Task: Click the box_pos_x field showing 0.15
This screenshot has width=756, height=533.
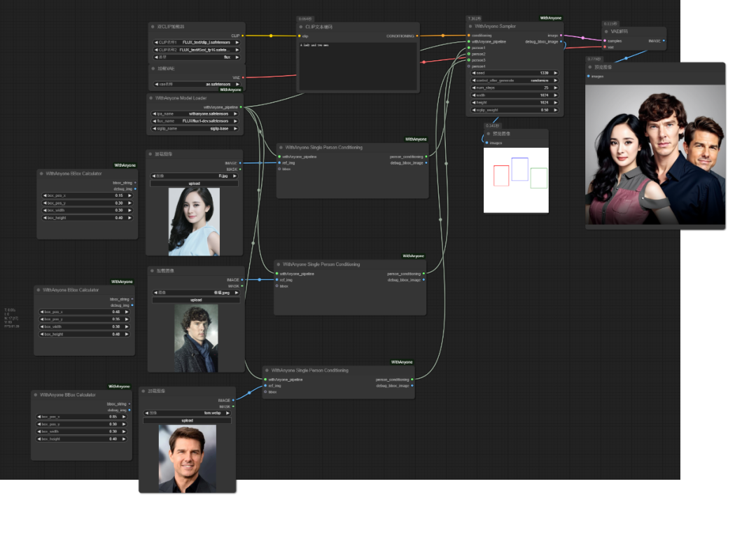Action: 87,195
